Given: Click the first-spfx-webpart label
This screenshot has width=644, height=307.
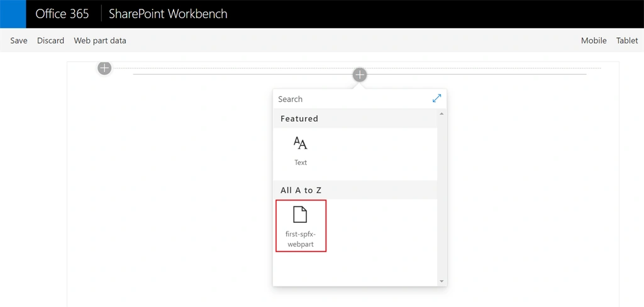Looking at the screenshot, I should coord(300,240).
